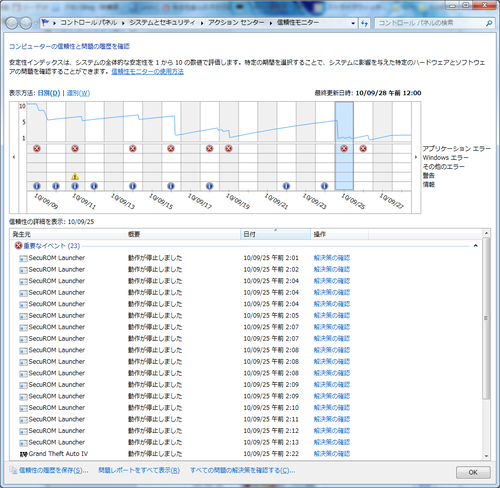Click the warning icon on 10/09/11
The height and width of the screenshot is (488, 500).
(x=75, y=176)
